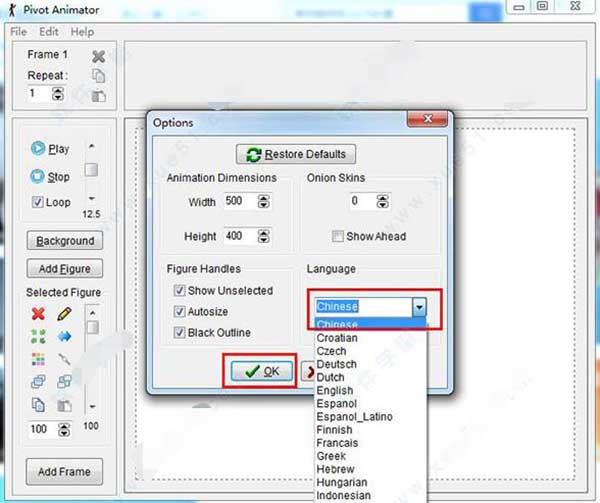
Task: Paste the frame using the frame paste icon
Action: point(98,96)
